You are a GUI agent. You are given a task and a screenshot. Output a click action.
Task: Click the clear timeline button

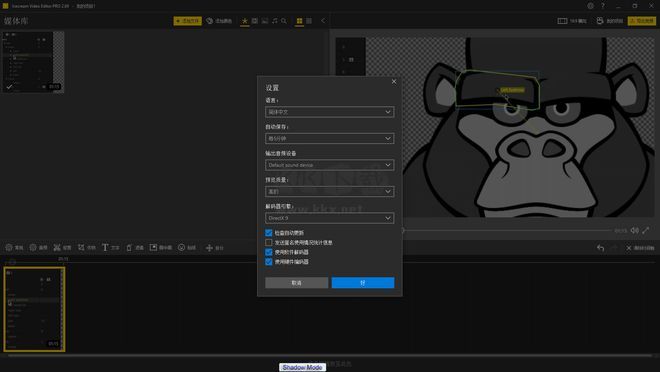pyautogui.click(x=640, y=248)
